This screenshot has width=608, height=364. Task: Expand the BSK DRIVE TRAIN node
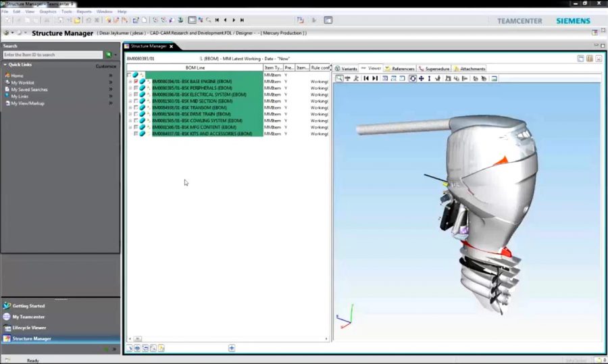[130, 114]
